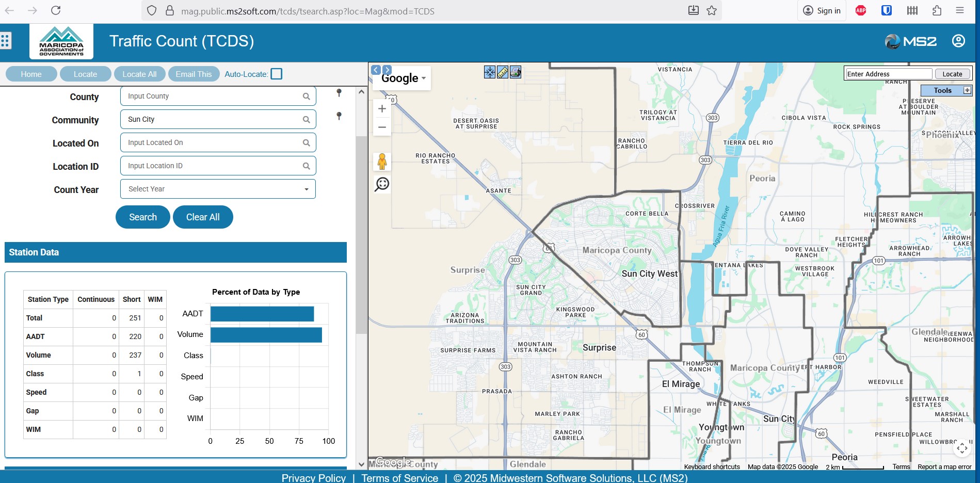Viewport: 980px width, 483px height.
Task: Zoom out the map with minus button
Action: point(382,127)
